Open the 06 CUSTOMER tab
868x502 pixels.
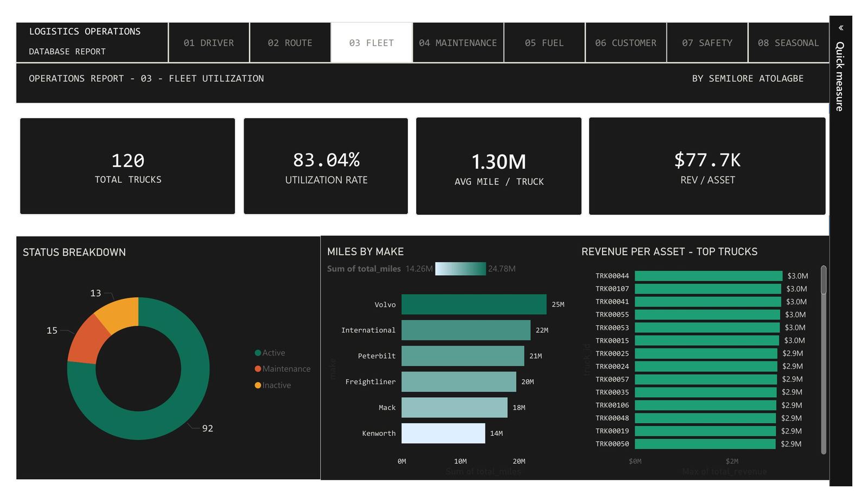click(x=626, y=43)
